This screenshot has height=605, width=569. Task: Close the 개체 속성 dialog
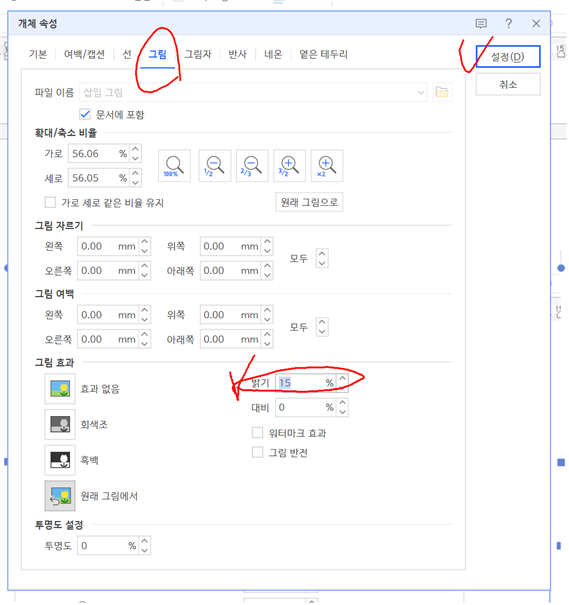(536, 24)
